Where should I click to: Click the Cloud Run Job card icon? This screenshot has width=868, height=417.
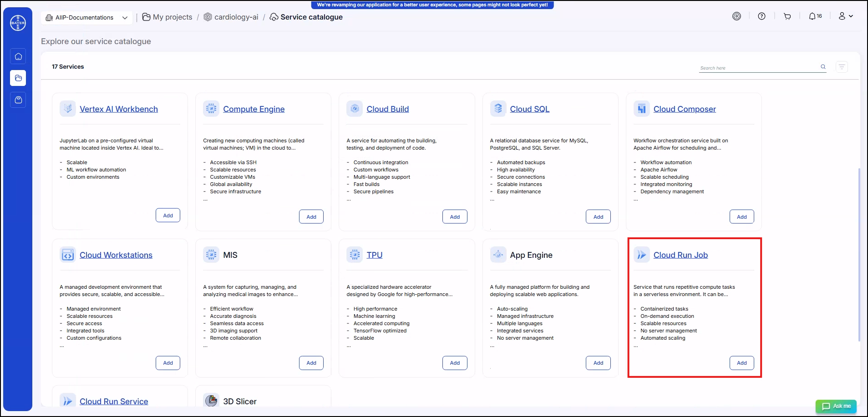tap(642, 255)
